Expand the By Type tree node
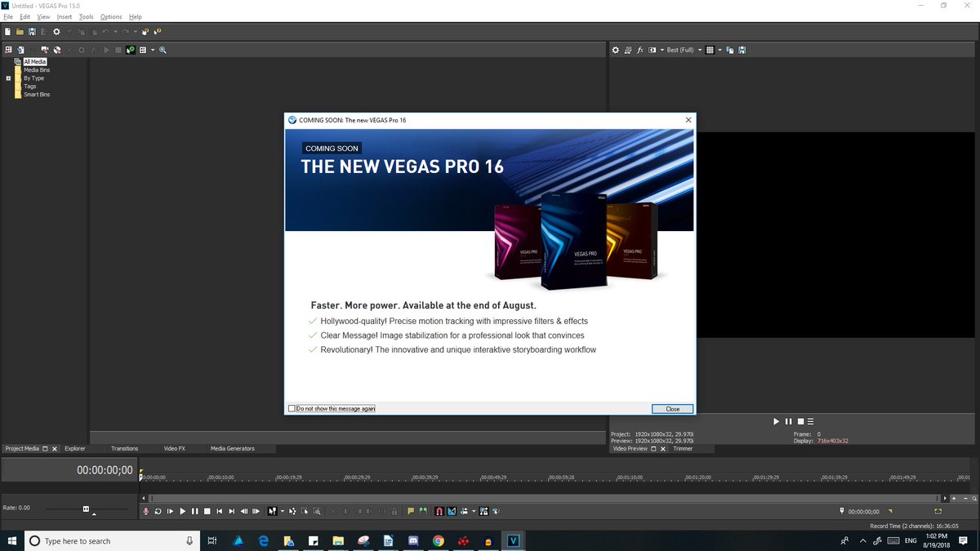 [8, 78]
